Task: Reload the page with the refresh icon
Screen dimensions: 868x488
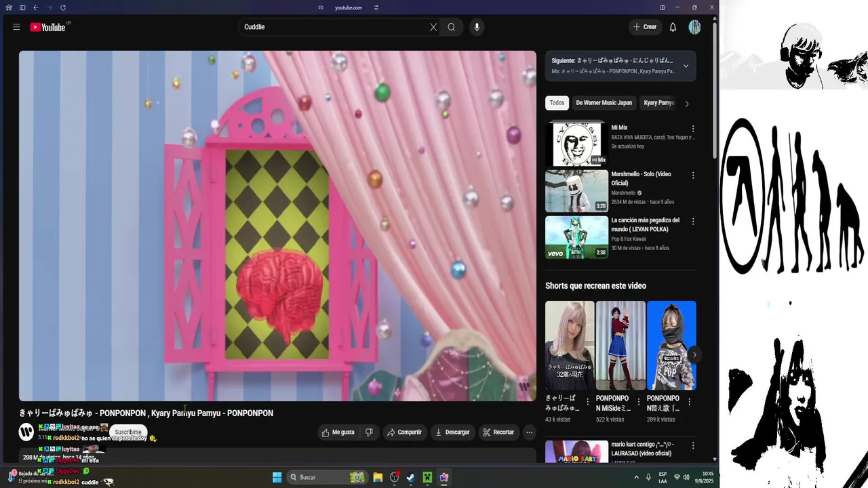Action: (x=63, y=7)
